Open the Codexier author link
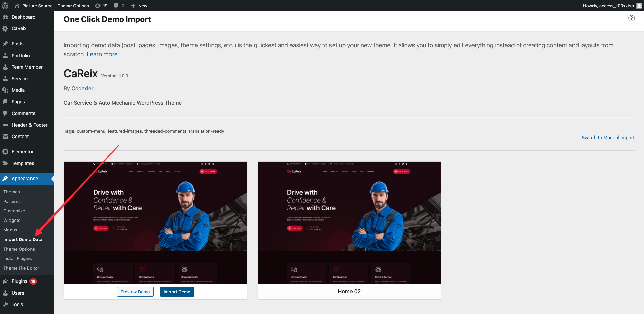This screenshot has height=314, width=644. point(82,88)
